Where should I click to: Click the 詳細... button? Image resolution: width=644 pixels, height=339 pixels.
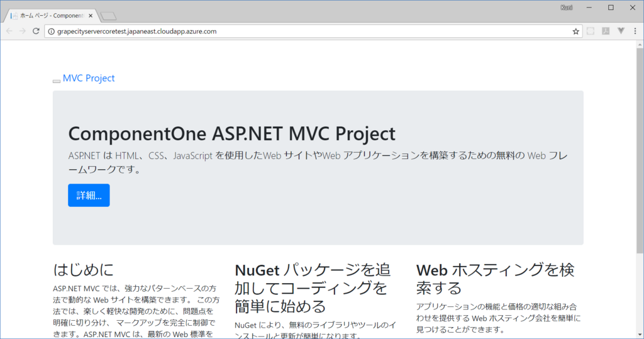click(x=89, y=195)
